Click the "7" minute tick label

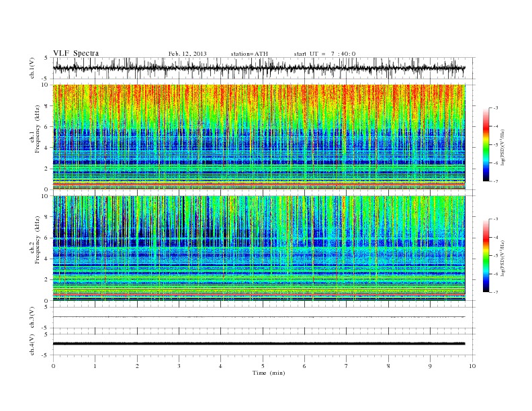347,366
